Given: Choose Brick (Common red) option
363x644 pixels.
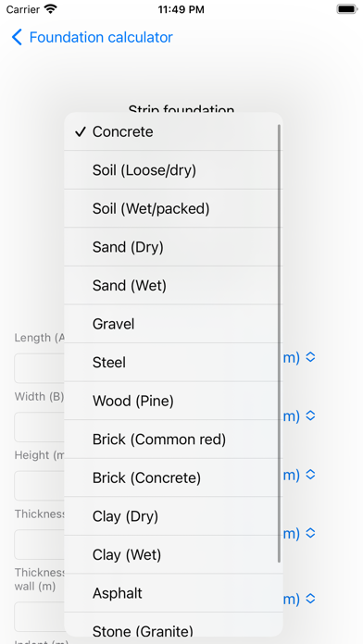Looking at the screenshot, I should click(173, 440).
